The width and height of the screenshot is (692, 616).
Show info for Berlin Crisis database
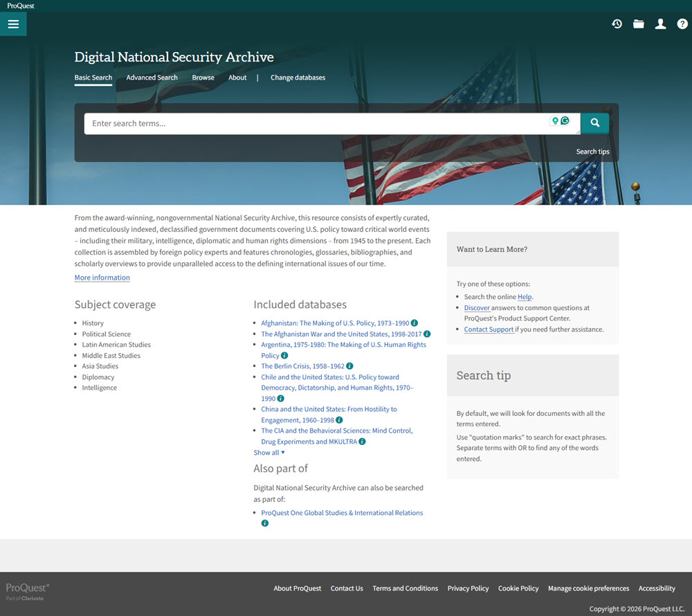pos(349,366)
